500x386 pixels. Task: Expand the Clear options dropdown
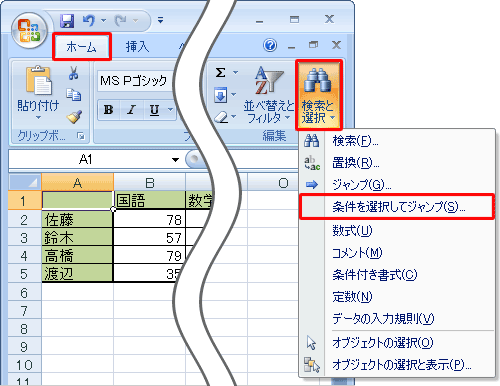pos(234,116)
